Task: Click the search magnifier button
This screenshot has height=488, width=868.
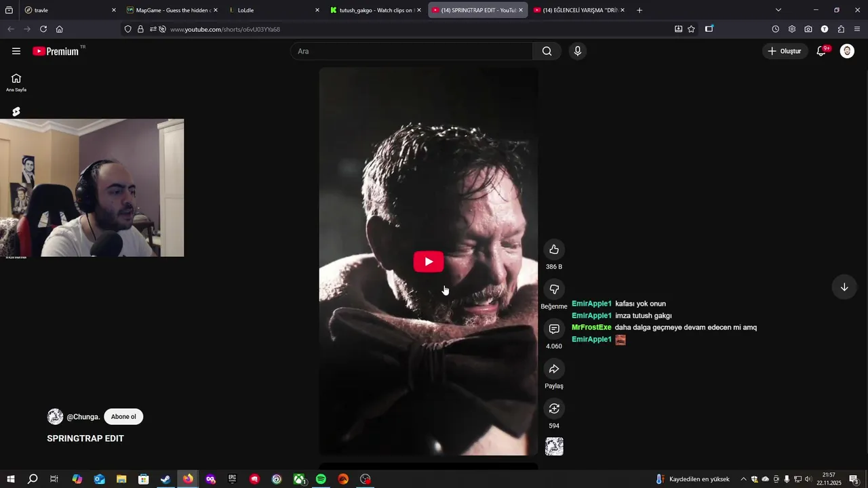Action: [x=547, y=52]
